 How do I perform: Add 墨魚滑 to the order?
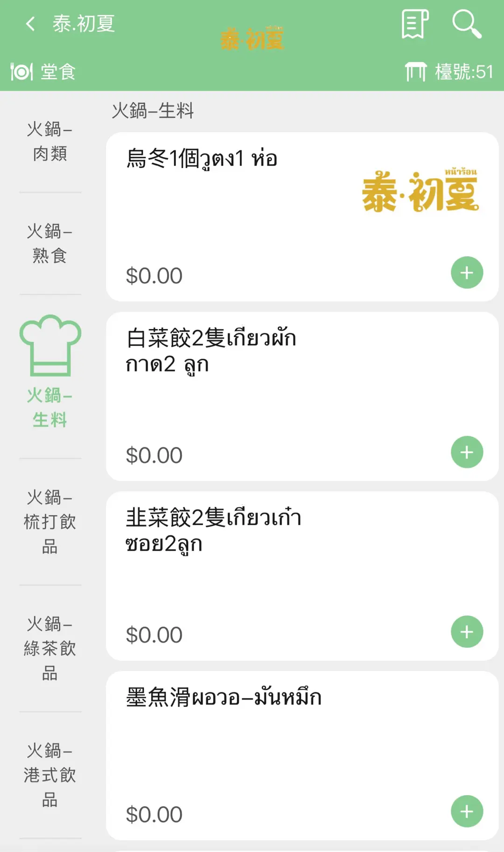[467, 811]
